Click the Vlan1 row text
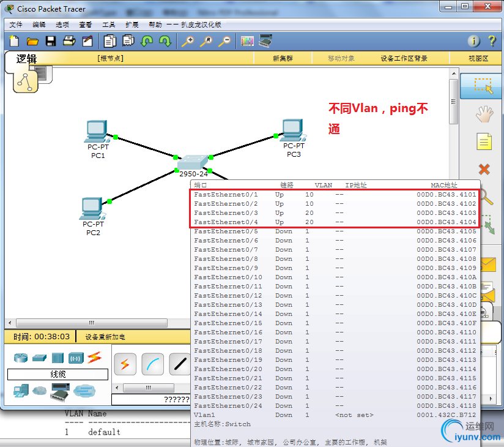 coord(204,415)
